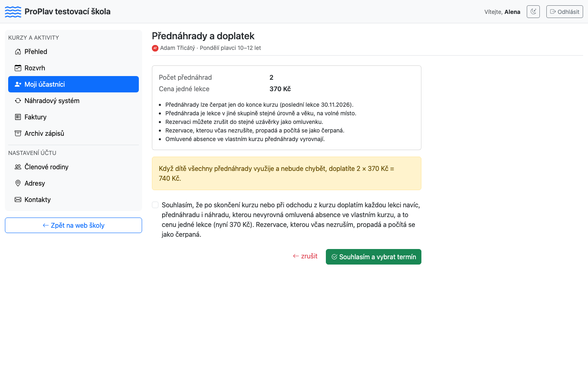Viewport: 588px width, 368px height.
Task: Click the ProPlav waves logo icon
Action: [x=13, y=12]
